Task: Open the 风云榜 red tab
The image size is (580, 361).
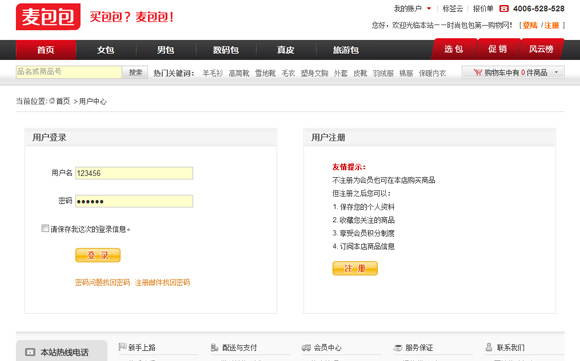Action: pyautogui.click(x=541, y=49)
